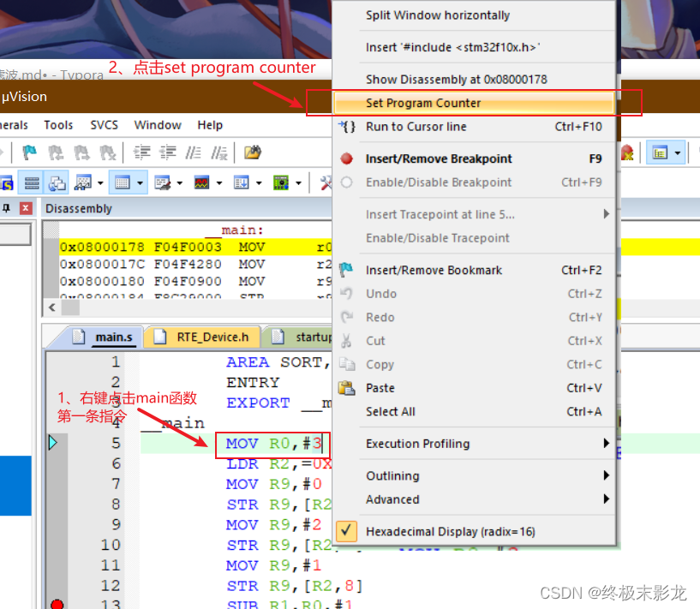The image size is (700, 609).
Task: Open the Serial windows icon
Action: coord(162,183)
